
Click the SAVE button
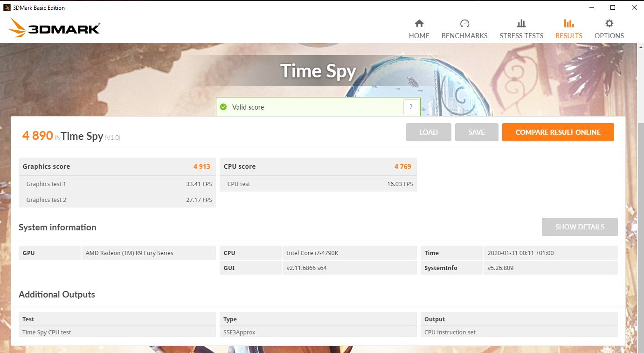click(477, 132)
